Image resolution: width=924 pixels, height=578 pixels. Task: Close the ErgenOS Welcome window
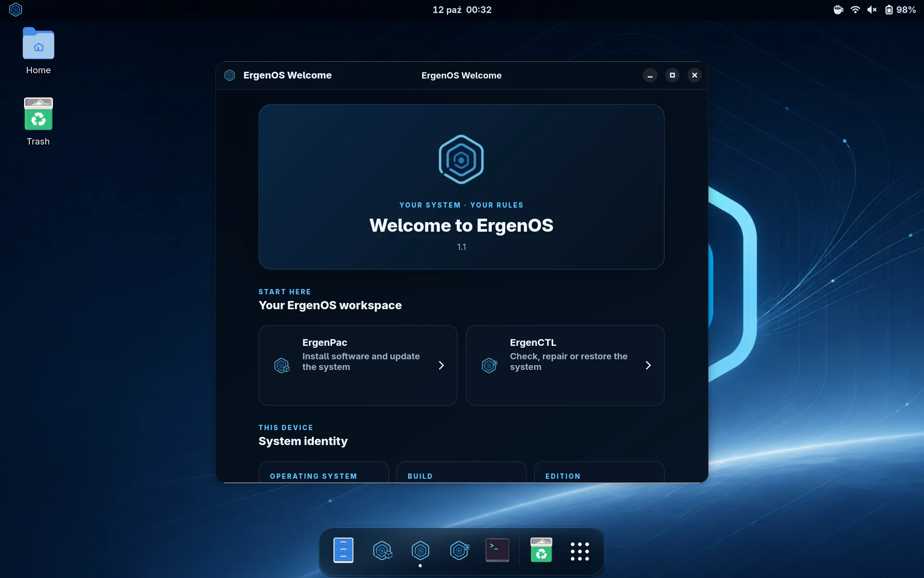point(694,75)
